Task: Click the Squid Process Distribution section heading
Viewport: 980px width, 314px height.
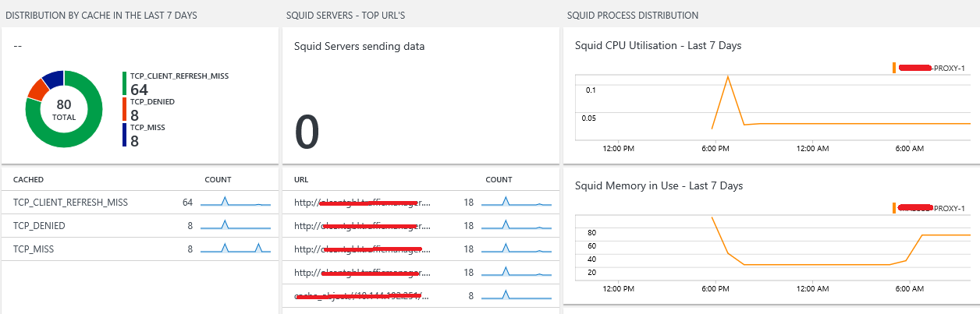Action: pos(633,16)
